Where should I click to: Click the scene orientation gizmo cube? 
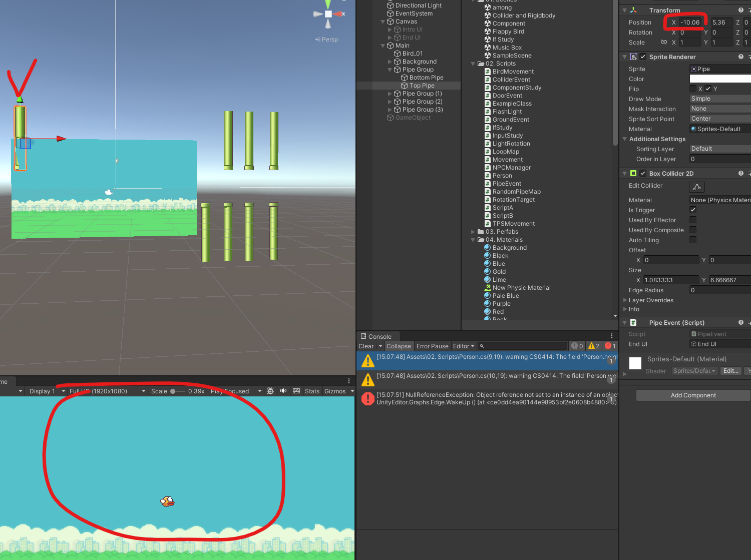click(x=328, y=14)
